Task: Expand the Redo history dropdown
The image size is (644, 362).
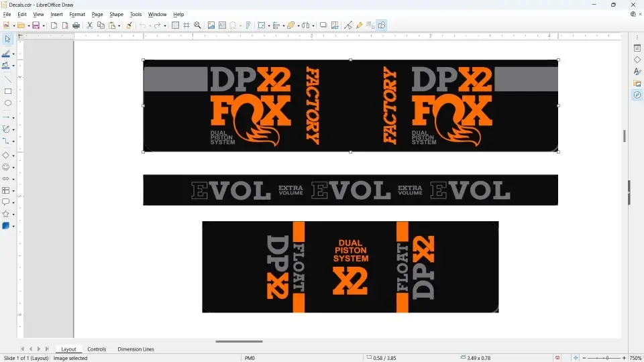Action: pyautogui.click(x=165, y=26)
